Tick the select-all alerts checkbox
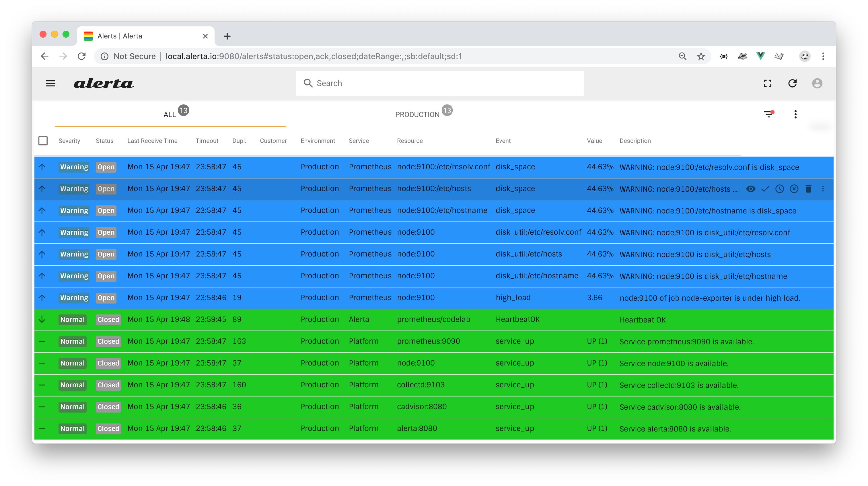 pyautogui.click(x=43, y=141)
